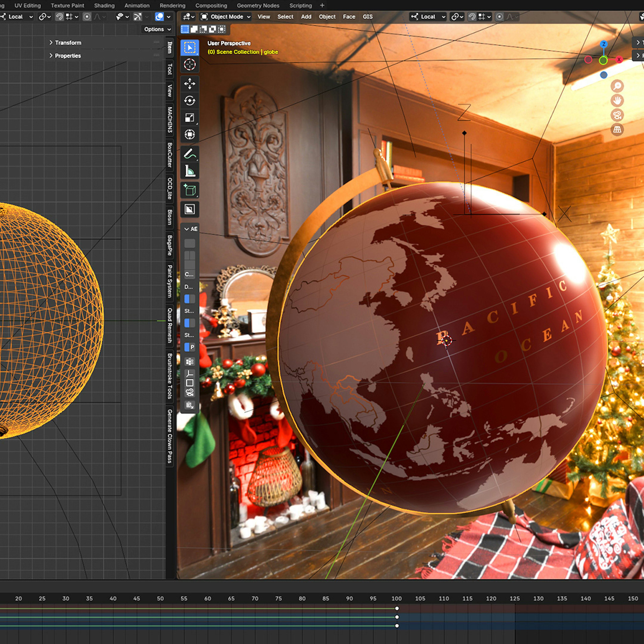This screenshot has height=644, width=644.
Task: Open the Options dropdown
Action: point(157,29)
